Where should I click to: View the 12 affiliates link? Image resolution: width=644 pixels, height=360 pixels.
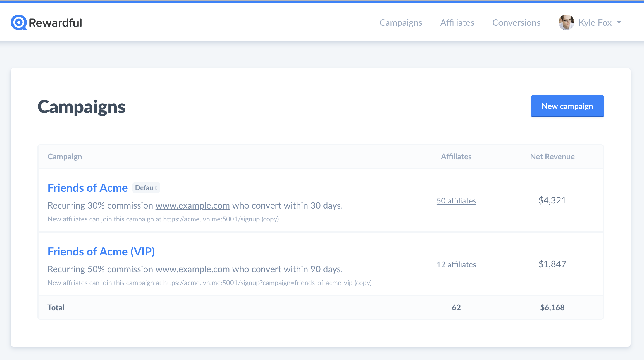point(456,264)
